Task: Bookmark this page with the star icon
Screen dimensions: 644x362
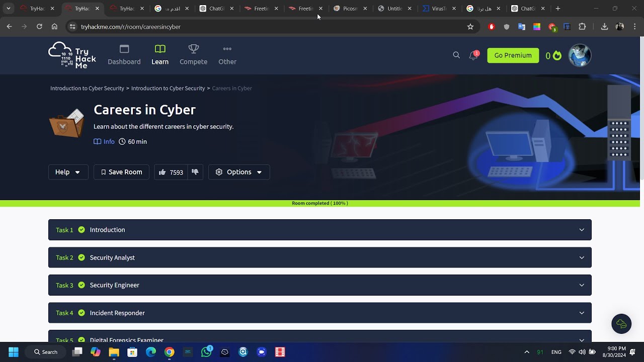Action: tap(470, 27)
